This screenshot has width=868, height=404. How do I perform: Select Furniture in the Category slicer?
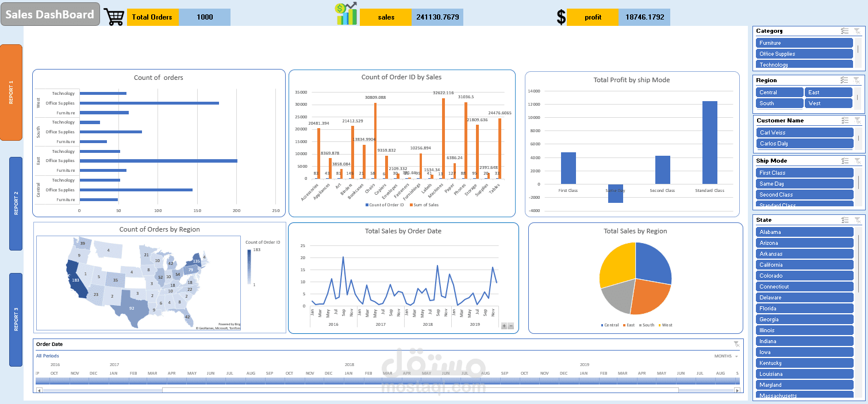804,43
